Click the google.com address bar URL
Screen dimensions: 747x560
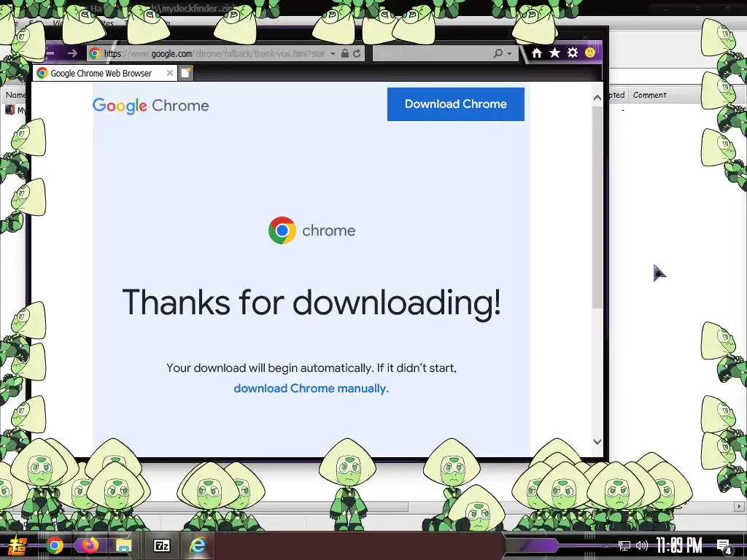[214, 53]
